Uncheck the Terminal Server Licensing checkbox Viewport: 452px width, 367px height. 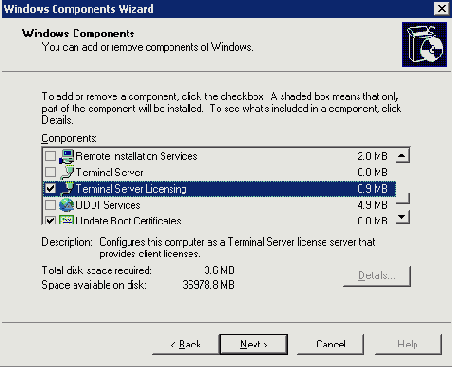[x=50, y=189]
